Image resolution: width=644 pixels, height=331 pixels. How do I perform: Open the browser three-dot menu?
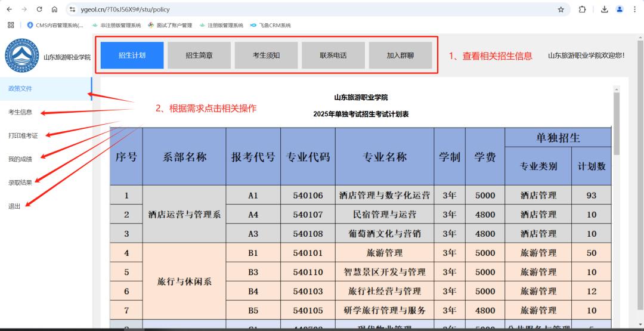coord(634,10)
